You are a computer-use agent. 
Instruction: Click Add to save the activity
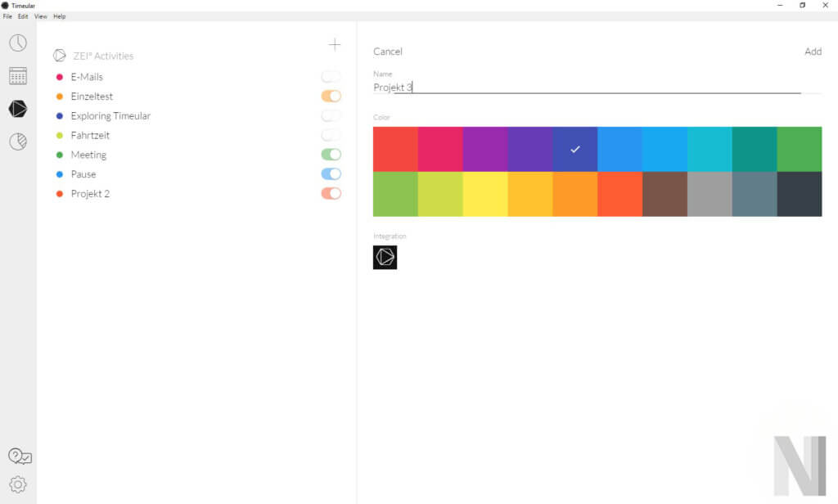[x=813, y=52]
